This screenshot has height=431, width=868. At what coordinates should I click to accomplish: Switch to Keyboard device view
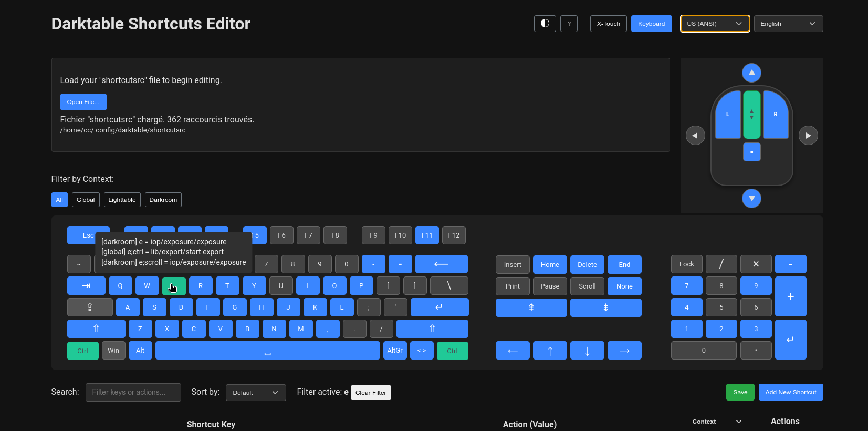(x=651, y=24)
